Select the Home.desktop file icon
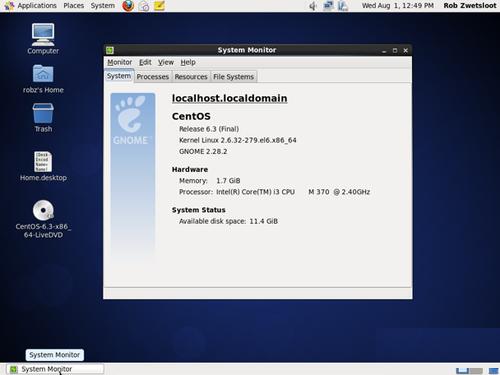Image resolution: width=500 pixels, height=375 pixels. [x=43, y=166]
